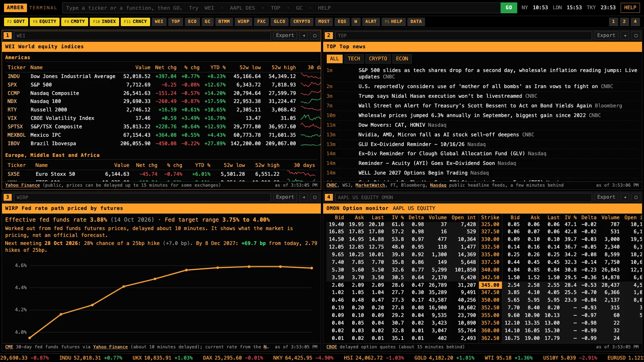The height and width of the screenshot is (362, 644).
Task: Switch to layout 2 in the top bar
Action: click(624, 22)
